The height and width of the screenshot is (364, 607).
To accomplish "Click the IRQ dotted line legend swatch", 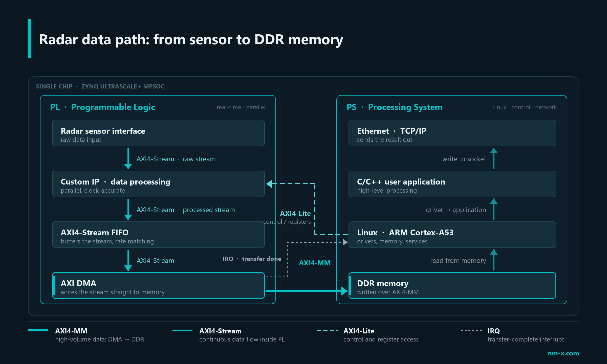I will click(471, 330).
